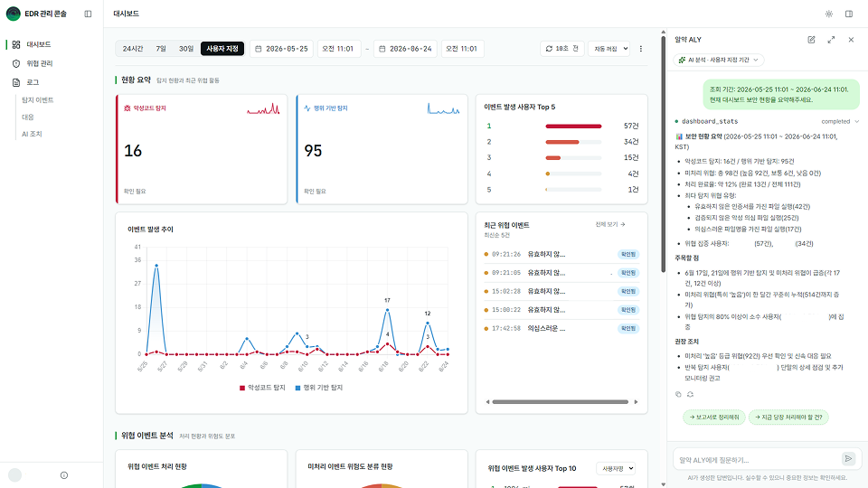
Task: Go to 대응 submenu
Action: (x=28, y=117)
